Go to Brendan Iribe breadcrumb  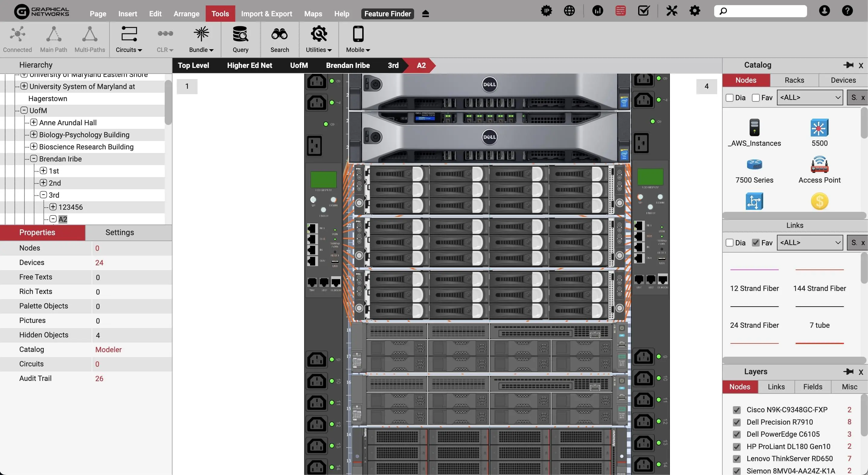point(348,65)
